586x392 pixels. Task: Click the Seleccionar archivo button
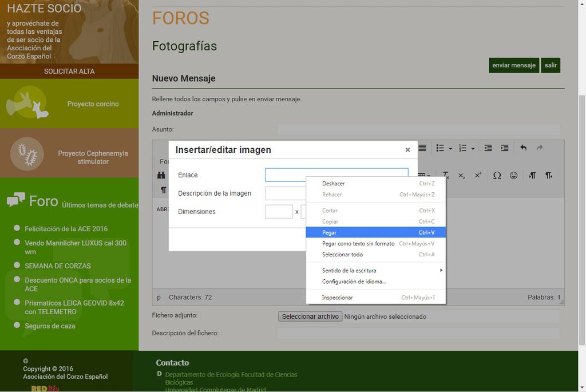pyautogui.click(x=310, y=316)
